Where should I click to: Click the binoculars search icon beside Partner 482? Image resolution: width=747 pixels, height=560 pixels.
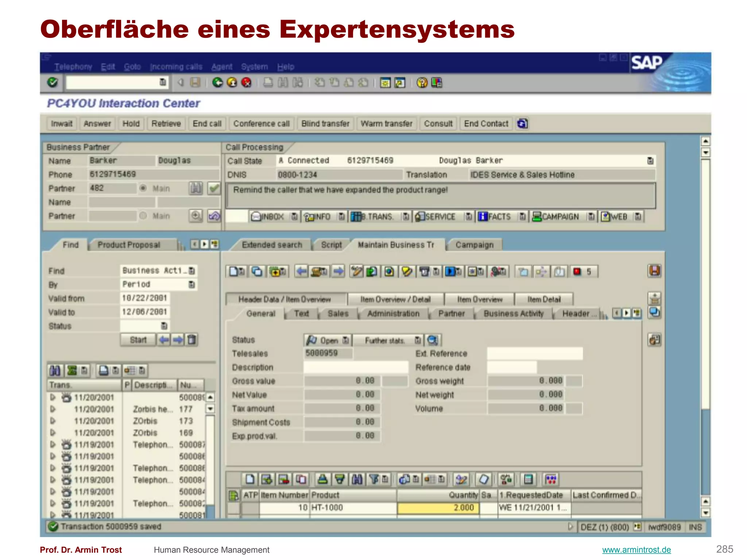pos(196,188)
